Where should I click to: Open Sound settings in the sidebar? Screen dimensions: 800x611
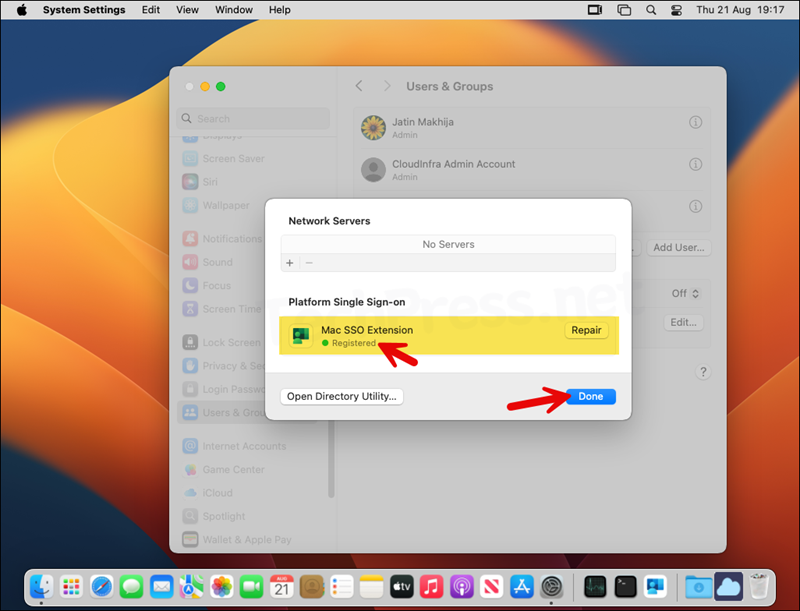pyautogui.click(x=208, y=262)
